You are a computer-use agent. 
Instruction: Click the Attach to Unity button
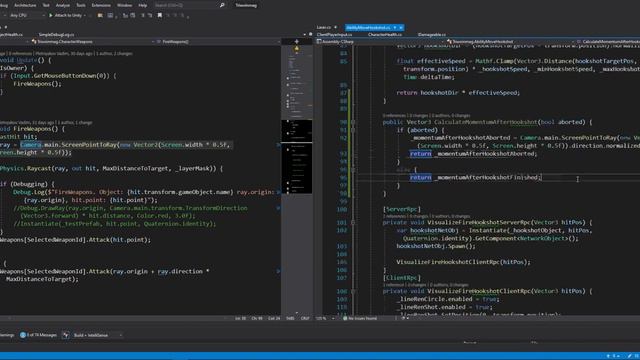[x=68, y=15]
